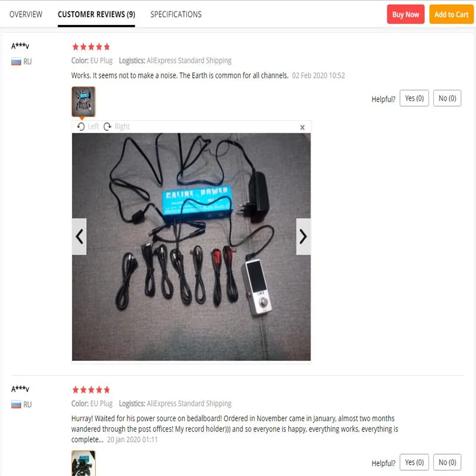The height and width of the screenshot is (476, 476).
Task: Close the enlarged photo viewer
Action: (302, 127)
